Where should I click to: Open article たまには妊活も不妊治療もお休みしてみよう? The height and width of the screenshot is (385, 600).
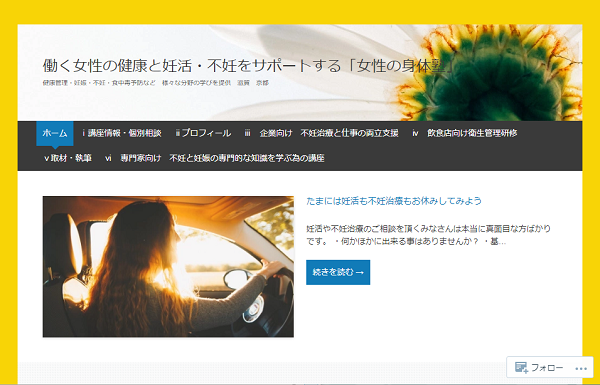(x=394, y=201)
